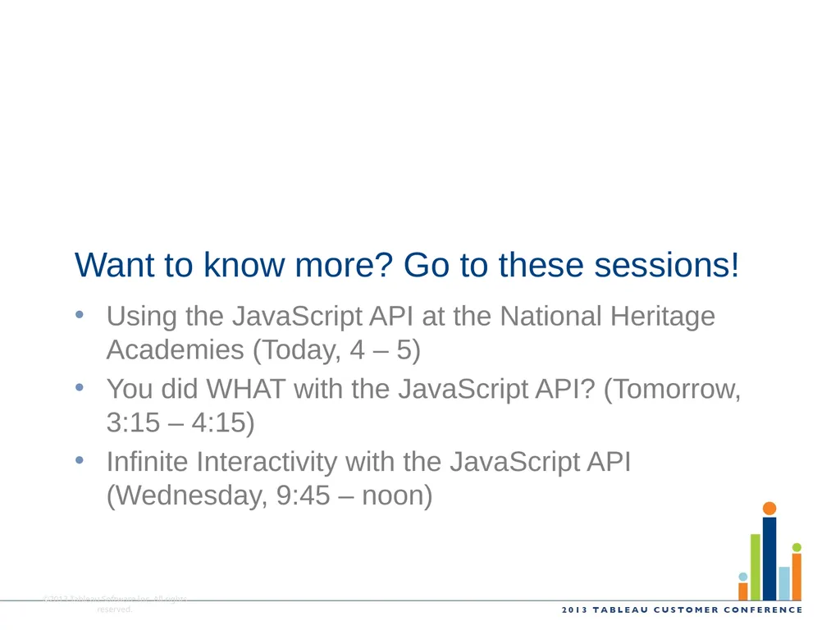The image size is (840, 630).
Task: Click the orange circle atop the logo
Action: click(769, 508)
